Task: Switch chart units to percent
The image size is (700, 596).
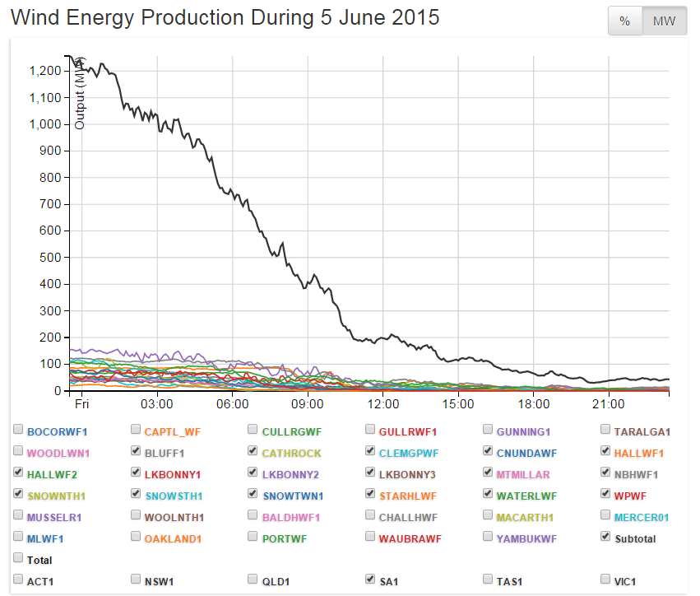Action: click(624, 21)
